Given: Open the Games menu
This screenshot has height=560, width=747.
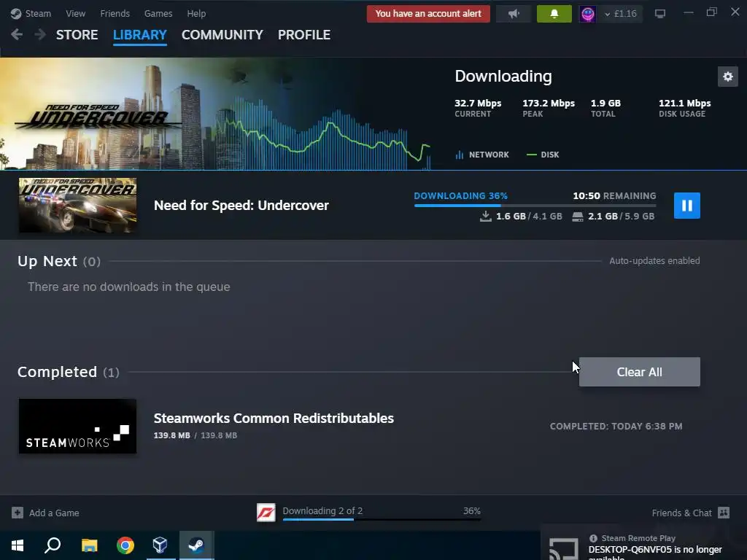Looking at the screenshot, I should (158, 13).
